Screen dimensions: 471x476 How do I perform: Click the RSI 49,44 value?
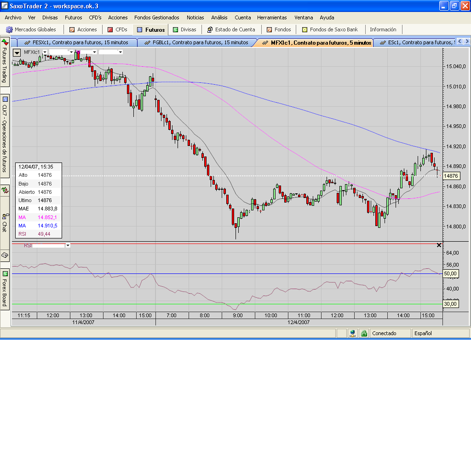[x=44, y=234]
